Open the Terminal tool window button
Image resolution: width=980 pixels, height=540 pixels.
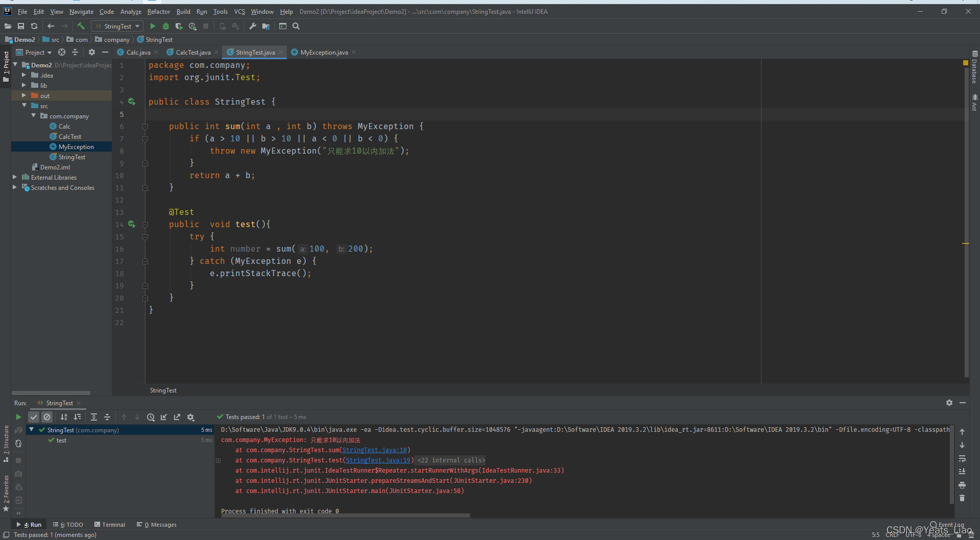tap(110, 524)
